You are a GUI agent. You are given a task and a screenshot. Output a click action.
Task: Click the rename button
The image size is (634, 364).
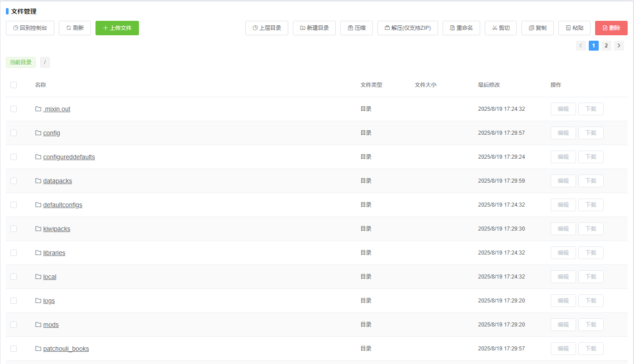pos(461,28)
